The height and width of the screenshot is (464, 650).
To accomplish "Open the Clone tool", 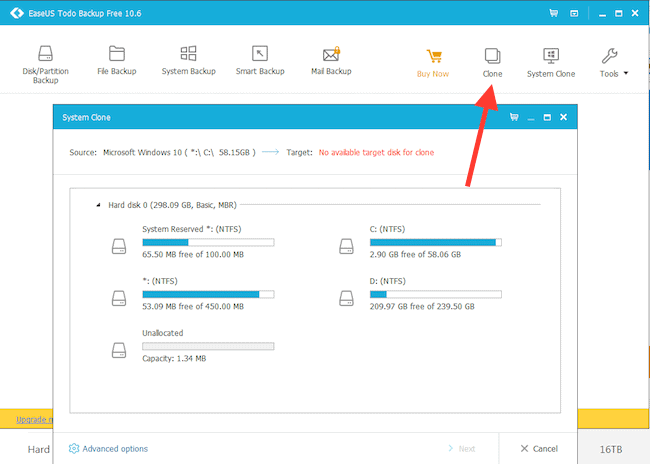I will pos(492,63).
